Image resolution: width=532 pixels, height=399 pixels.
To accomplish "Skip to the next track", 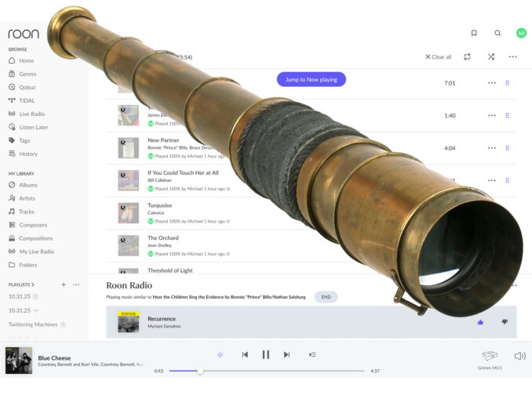I will pos(286,354).
